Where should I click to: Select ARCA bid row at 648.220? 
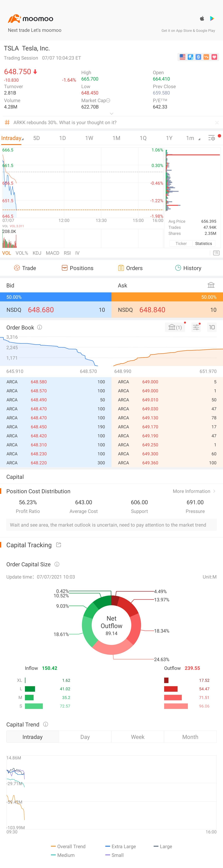pyautogui.click(x=56, y=463)
